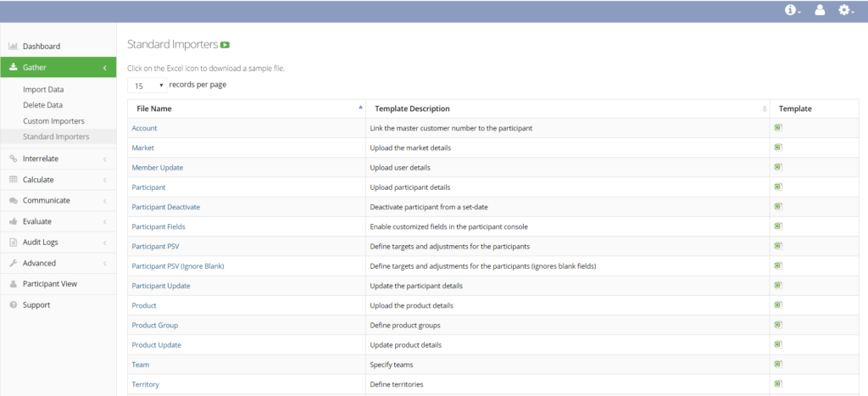
Task: Collapse the Gather menu section
Action: tap(58, 68)
